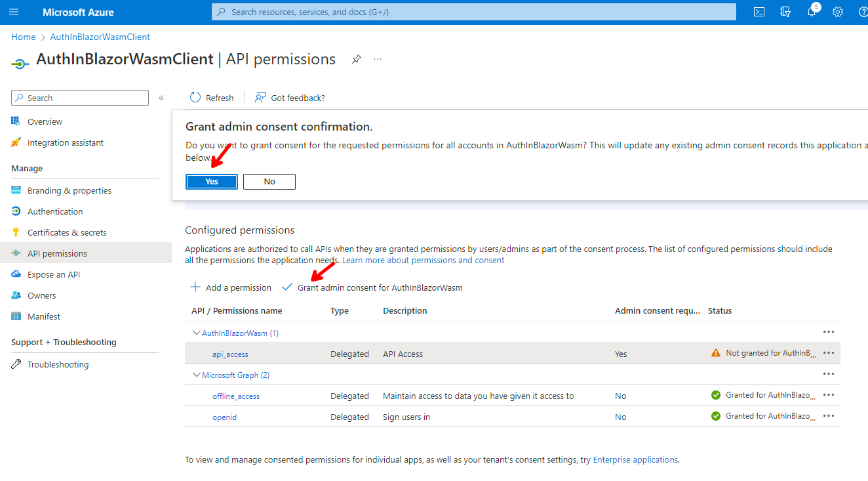868x481 pixels.
Task: Click the Expose an API cloud icon
Action: (x=16, y=274)
